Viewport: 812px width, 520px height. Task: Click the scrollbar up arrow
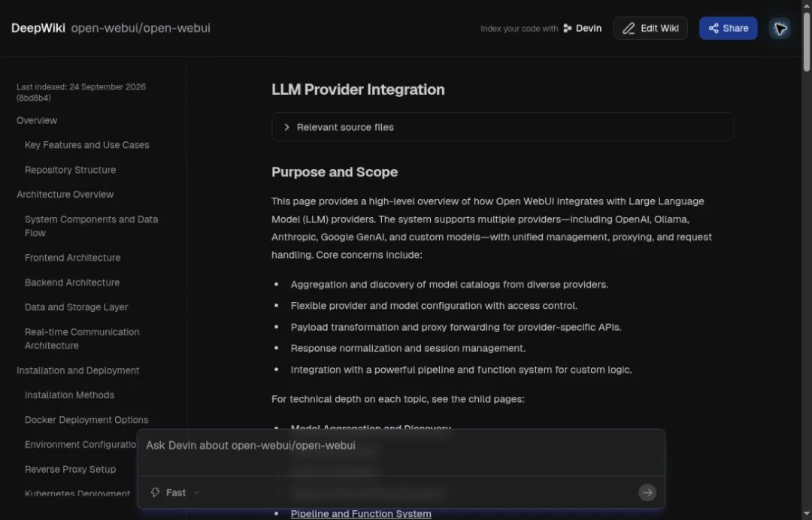806,5
